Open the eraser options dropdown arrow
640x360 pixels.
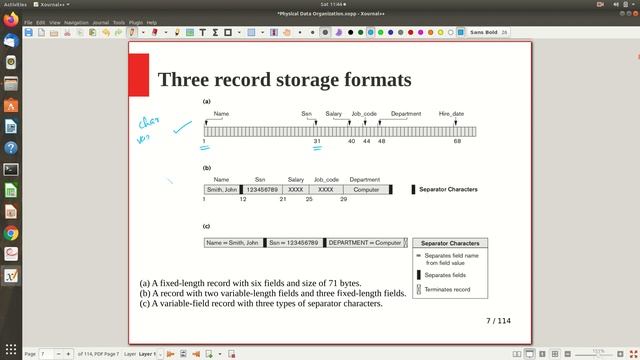coord(166,33)
